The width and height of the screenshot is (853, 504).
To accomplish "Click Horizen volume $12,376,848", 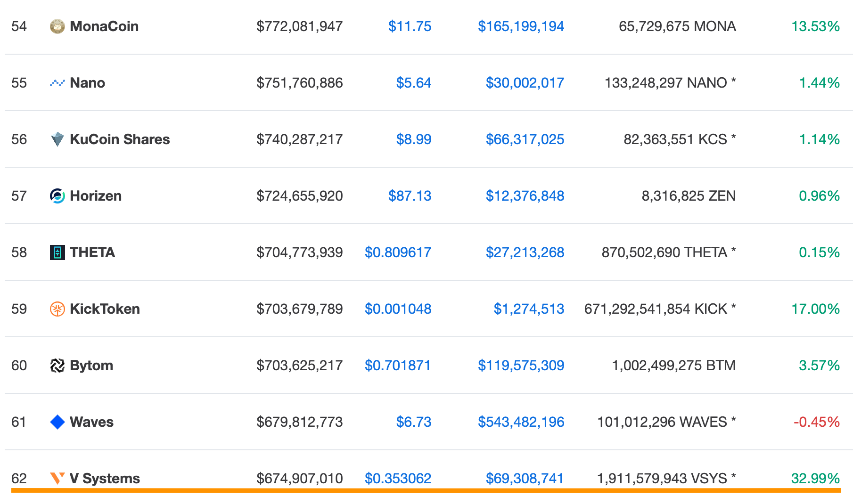I will (525, 196).
